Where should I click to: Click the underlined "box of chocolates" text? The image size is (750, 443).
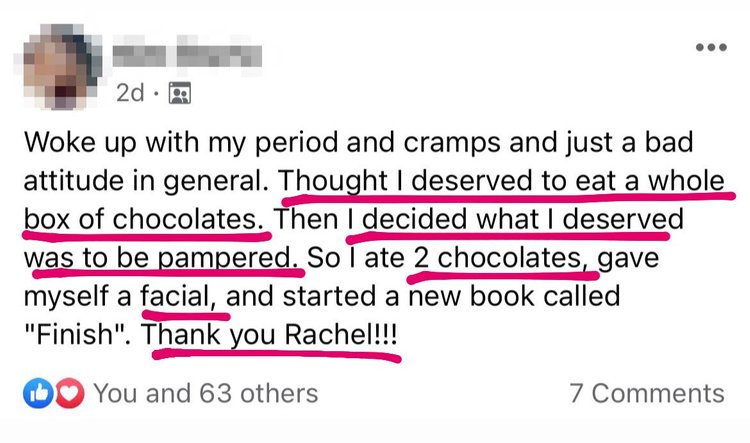147,218
